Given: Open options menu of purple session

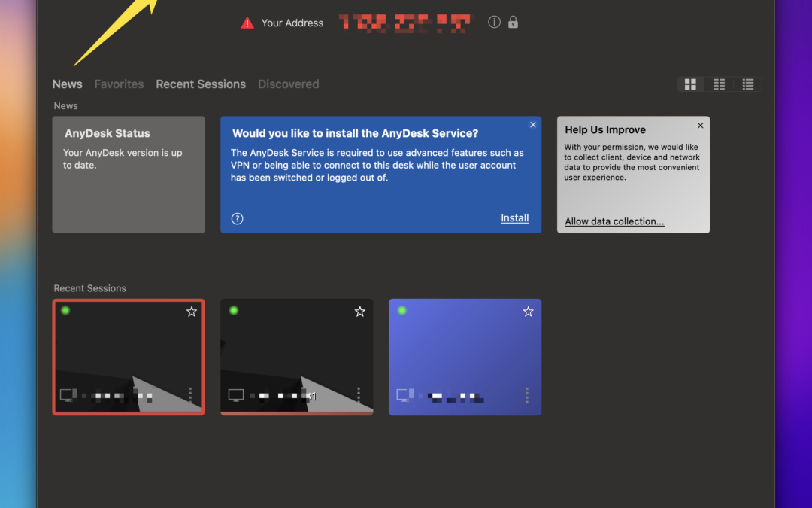Looking at the screenshot, I should coord(526,395).
